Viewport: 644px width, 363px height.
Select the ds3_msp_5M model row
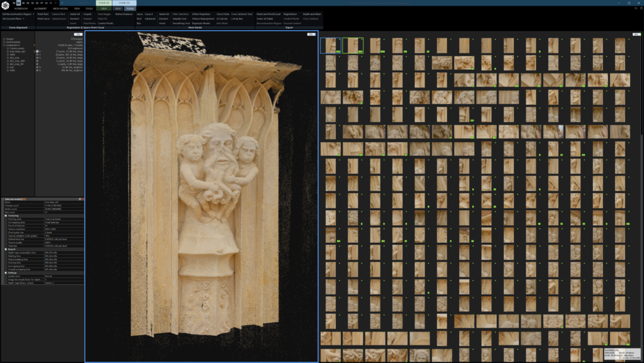click(x=43, y=64)
